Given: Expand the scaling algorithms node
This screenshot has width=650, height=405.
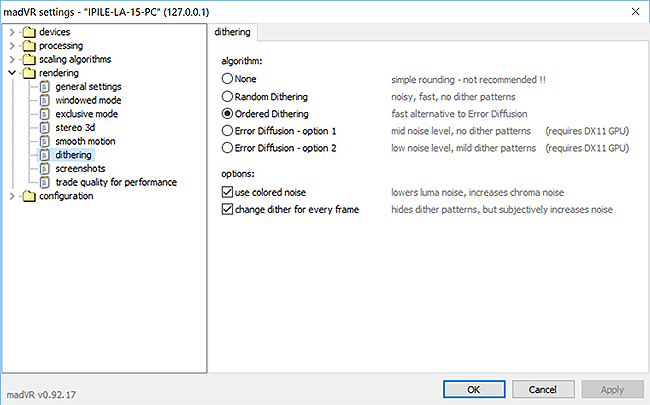Looking at the screenshot, I should tap(12, 59).
